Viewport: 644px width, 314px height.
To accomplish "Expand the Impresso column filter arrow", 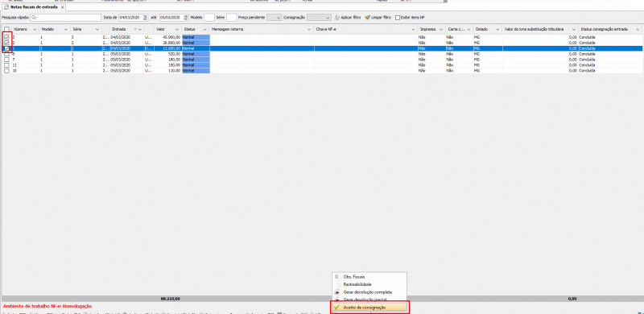I will click(x=441, y=29).
